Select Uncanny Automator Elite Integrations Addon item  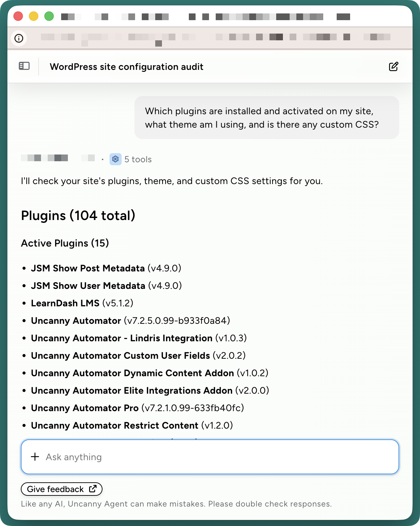click(x=150, y=391)
